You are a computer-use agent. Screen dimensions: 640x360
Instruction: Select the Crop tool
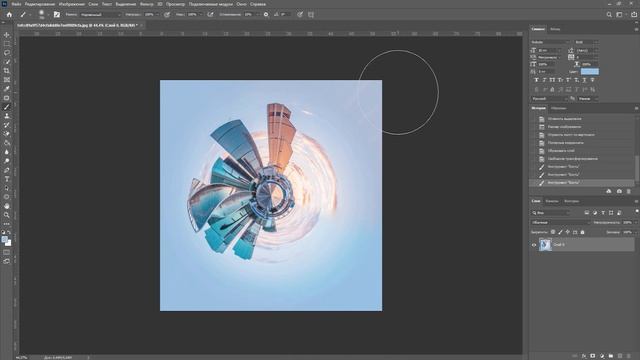pyautogui.click(x=7, y=71)
